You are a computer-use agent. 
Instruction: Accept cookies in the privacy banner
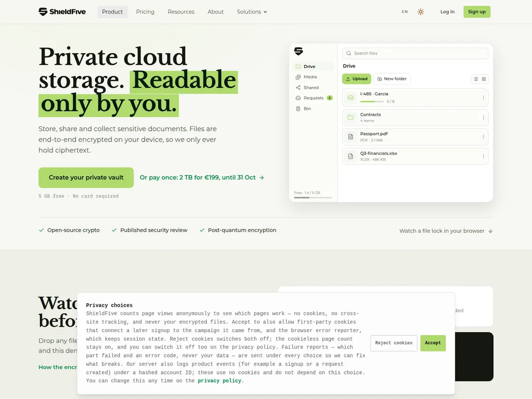(433, 343)
